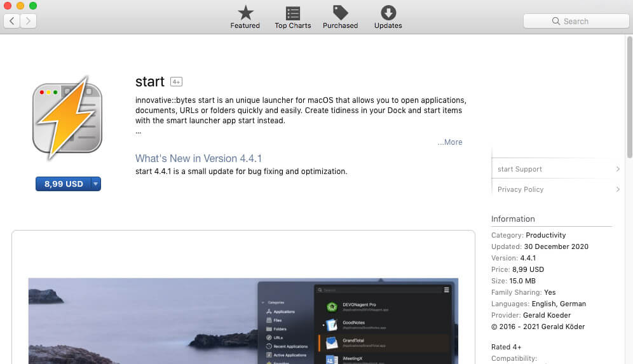Click the vertical scrollbar on the right
This screenshot has width=633, height=364.
point(629,95)
